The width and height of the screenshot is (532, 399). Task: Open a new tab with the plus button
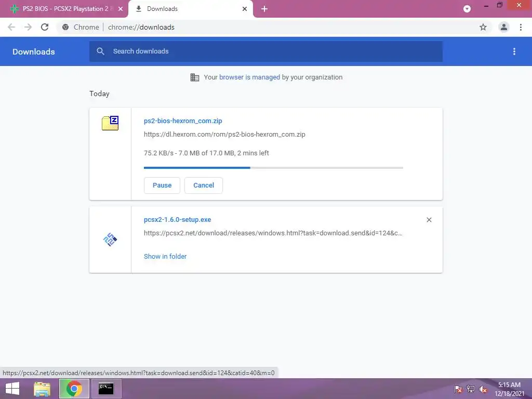coord(264,9)
